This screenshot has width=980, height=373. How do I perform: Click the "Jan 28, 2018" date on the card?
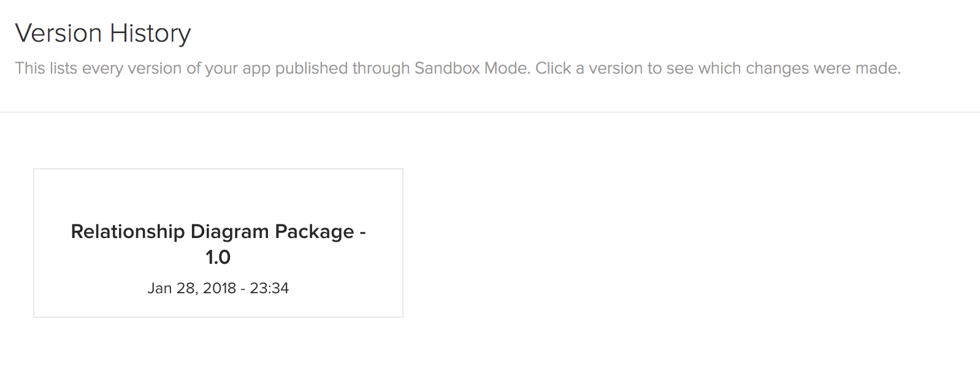(191, 288)
